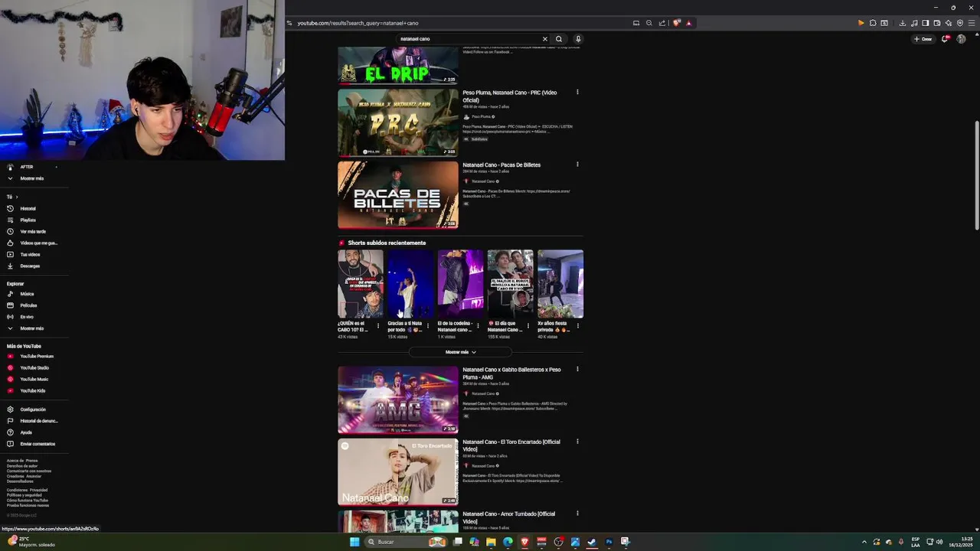Click the search magnifier button
The width and height of the screenshot is (980, 551).
pyautogui.click(x=559, y=39)
